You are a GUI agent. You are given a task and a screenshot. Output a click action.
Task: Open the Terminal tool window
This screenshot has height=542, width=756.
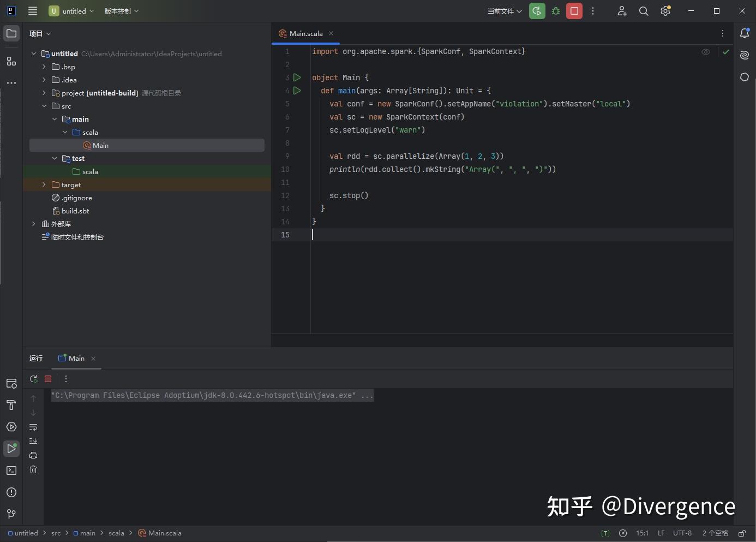(x=11, y=470)
